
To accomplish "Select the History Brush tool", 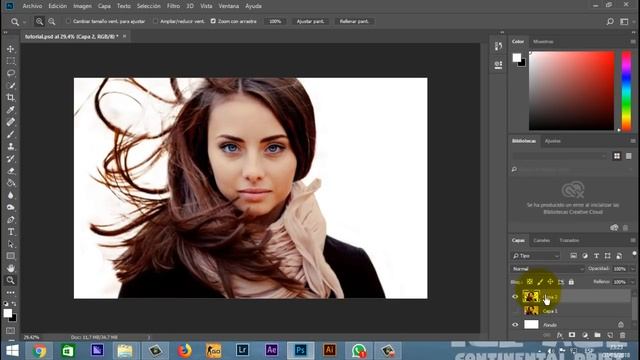I will click(x=11, y=159).
